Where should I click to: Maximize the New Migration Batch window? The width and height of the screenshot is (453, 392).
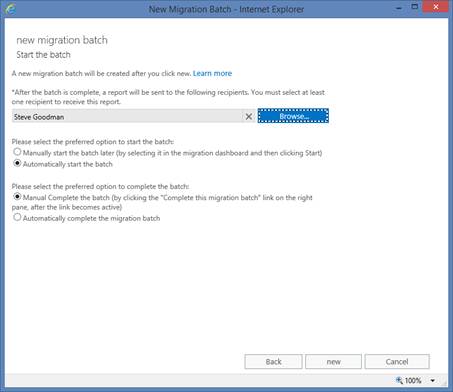414,7
